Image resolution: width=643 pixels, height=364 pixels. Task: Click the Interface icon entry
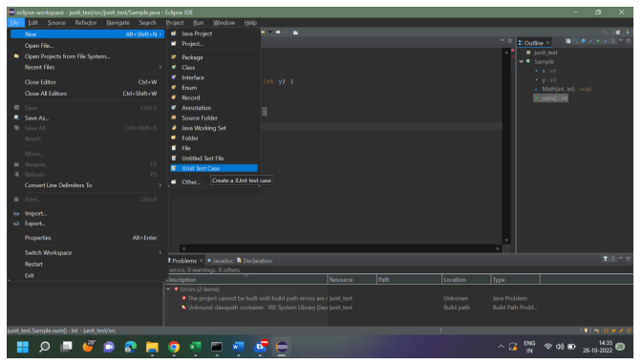174,77
